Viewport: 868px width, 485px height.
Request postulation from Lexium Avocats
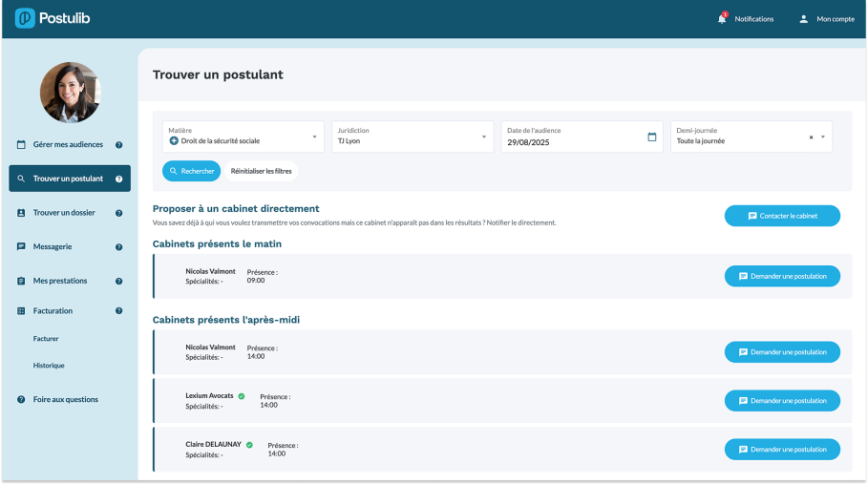tap(782, 401)
